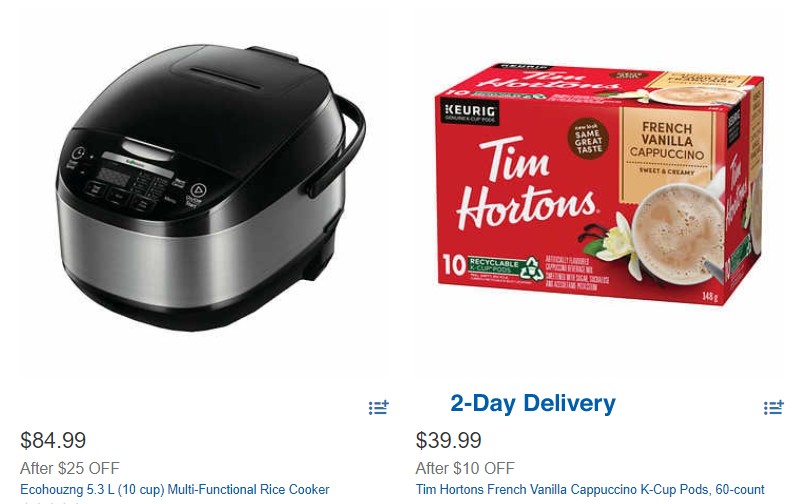Select the $84.99 rice cooker price

tap(53, 440)
